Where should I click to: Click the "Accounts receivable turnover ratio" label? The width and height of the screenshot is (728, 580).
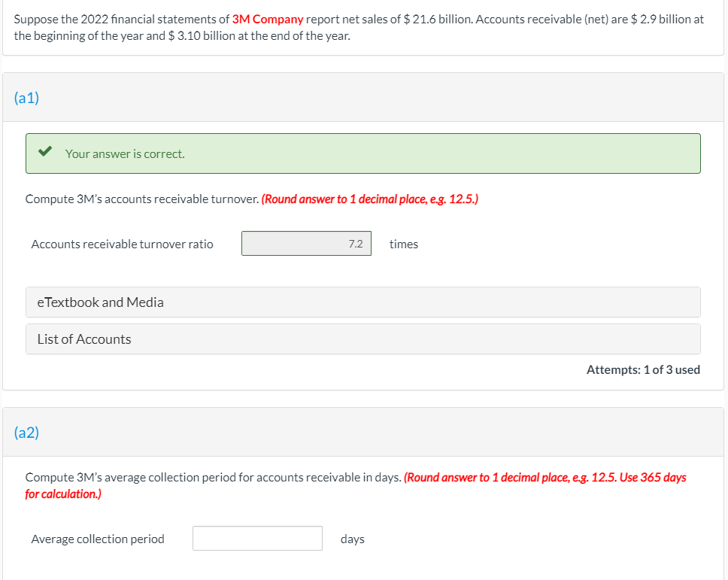click(122, 244)
